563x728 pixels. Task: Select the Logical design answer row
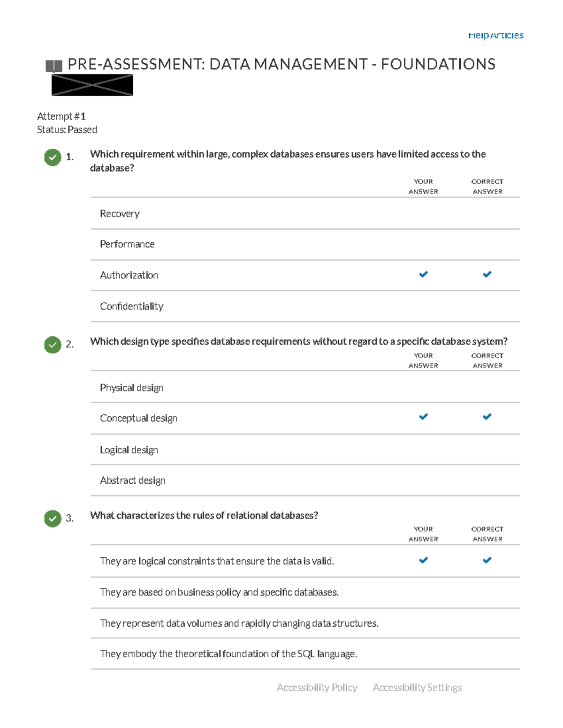click(x=129, y=450)
